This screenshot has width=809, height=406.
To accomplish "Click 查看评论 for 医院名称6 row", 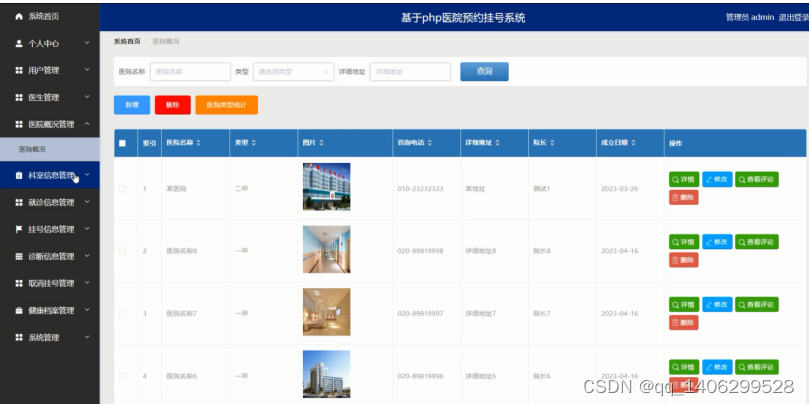I will pyautogui.click(x=757, y=367).
